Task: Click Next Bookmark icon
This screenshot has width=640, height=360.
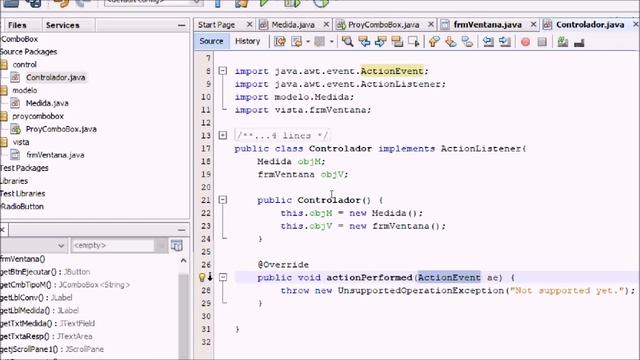Action: click(x=451, y=42)
